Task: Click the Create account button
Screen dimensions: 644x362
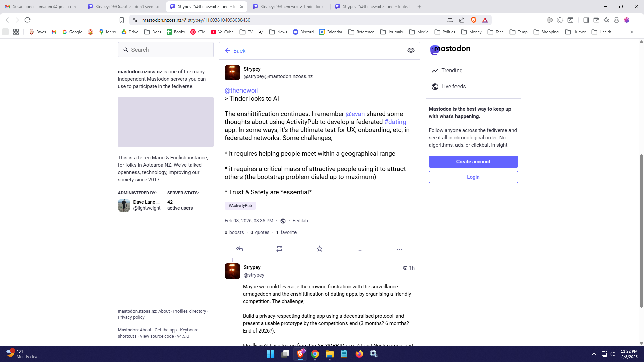Action: coord(473,162)
